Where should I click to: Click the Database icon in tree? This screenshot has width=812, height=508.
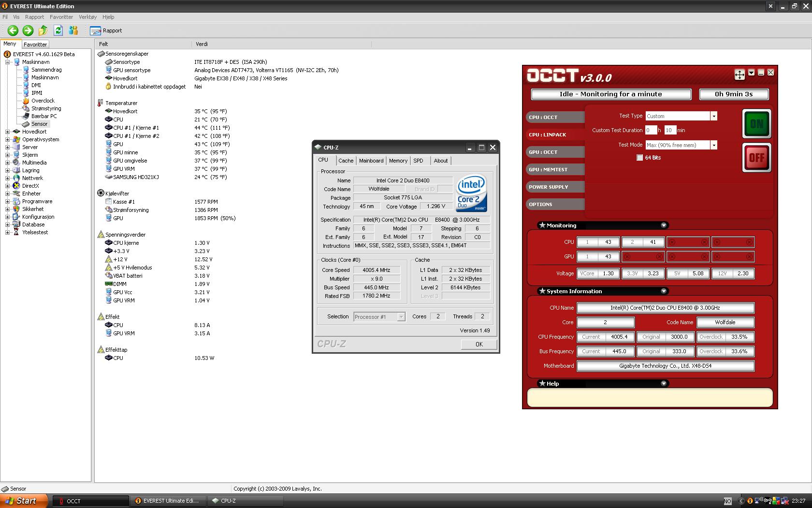[16, 224]
